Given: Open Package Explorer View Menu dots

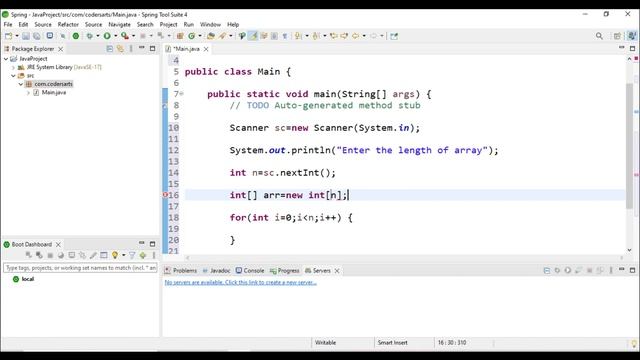Looking at the screenshot, I should tap(131, 49).
